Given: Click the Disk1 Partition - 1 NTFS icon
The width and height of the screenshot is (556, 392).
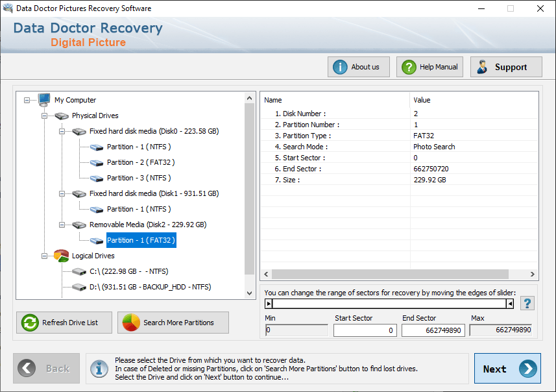Looking at the screenshot, I should click(97, 210).
